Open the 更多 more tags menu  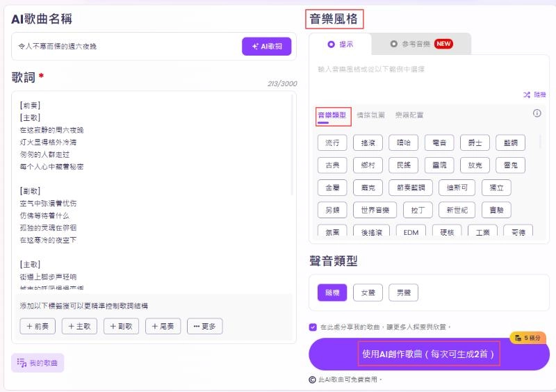pyautogui.click(x=205, y=327)
